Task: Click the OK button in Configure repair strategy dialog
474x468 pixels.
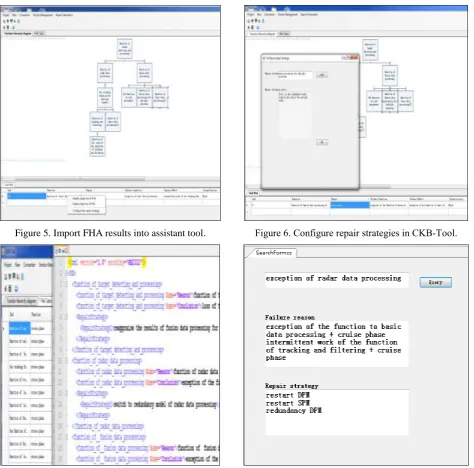Action: tap(322, 142)
